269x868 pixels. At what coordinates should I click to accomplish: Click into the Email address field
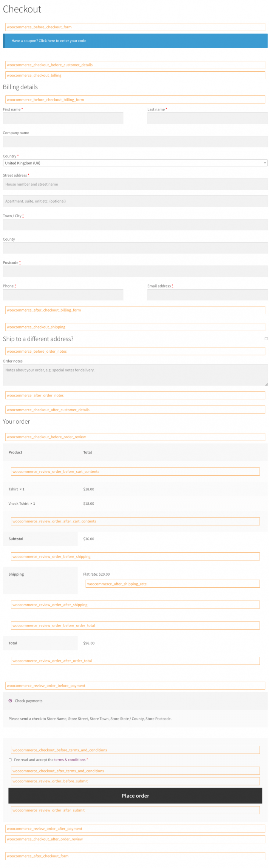[207, 295]
